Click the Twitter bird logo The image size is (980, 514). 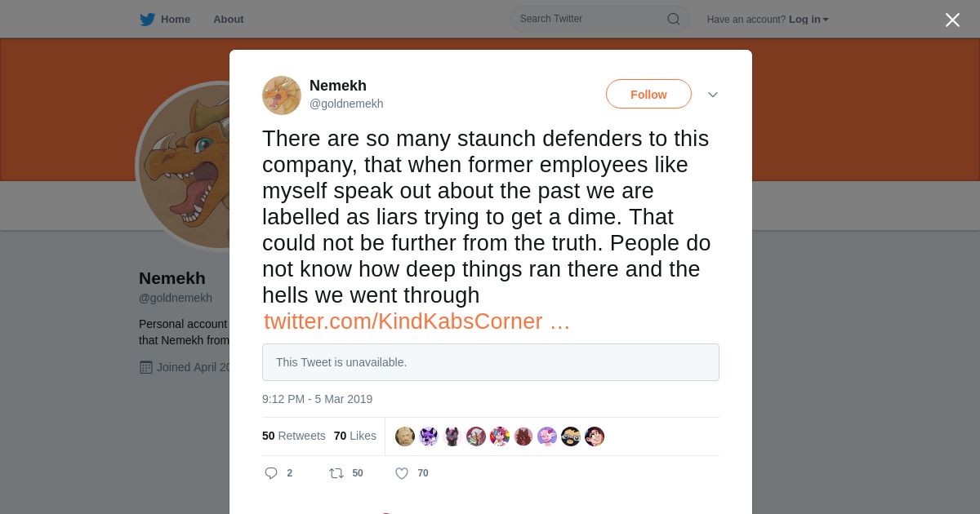[x=147, y=19]
